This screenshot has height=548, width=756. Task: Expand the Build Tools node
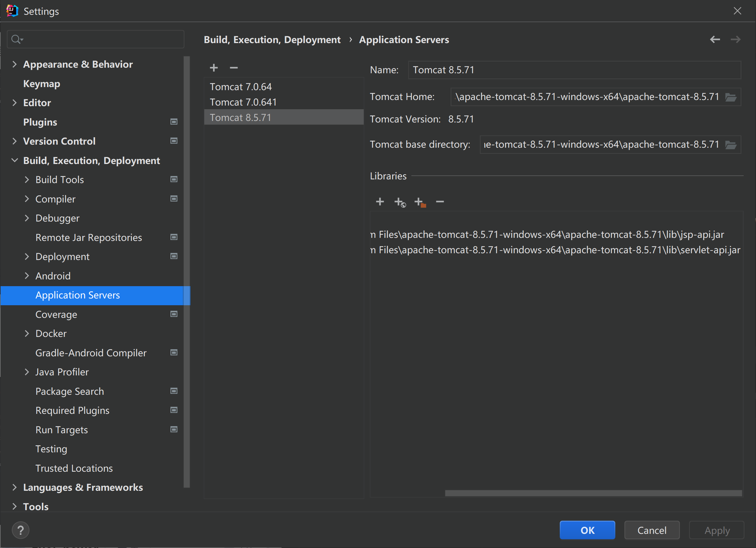coord(27,180)
